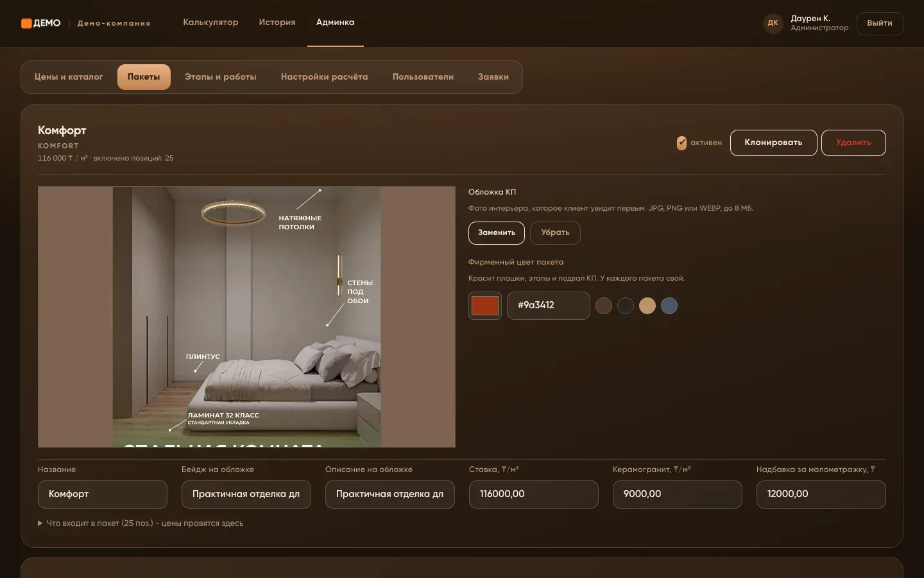Click the #9a3412 hex color field
Image resolution: width=924 pixels, height=578 pixels.
[549, 306]
